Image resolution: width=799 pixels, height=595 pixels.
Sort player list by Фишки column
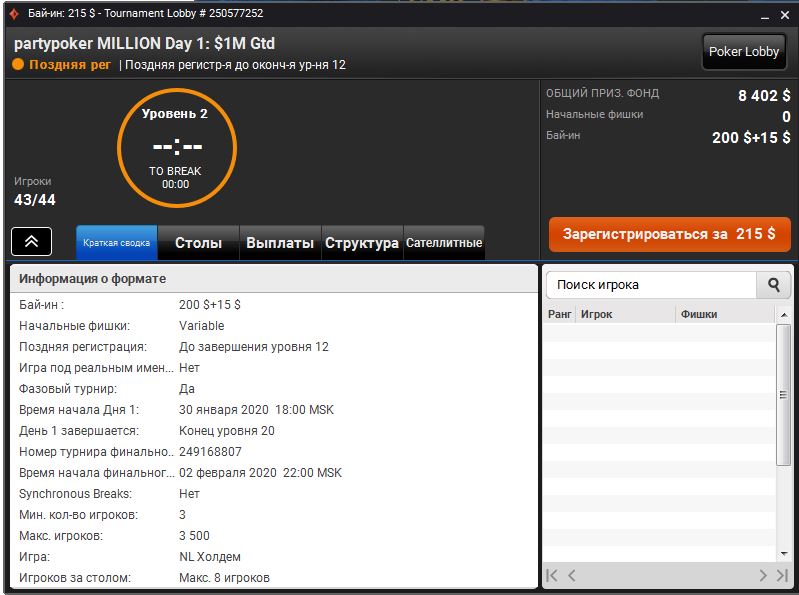click(725, 314)
